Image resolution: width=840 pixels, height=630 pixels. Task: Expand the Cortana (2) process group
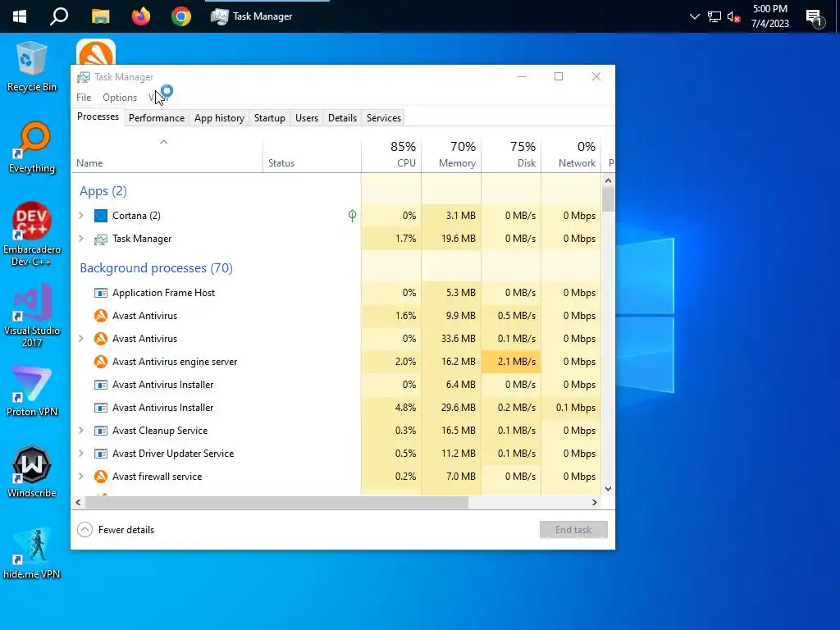[x=81, y=216]
